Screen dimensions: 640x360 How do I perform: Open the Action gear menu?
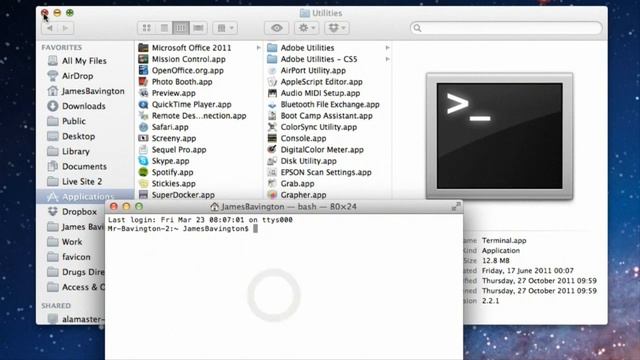307,28
